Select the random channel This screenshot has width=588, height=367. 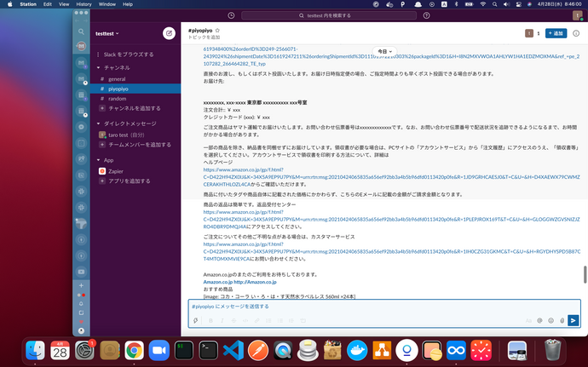click(135, 99)
